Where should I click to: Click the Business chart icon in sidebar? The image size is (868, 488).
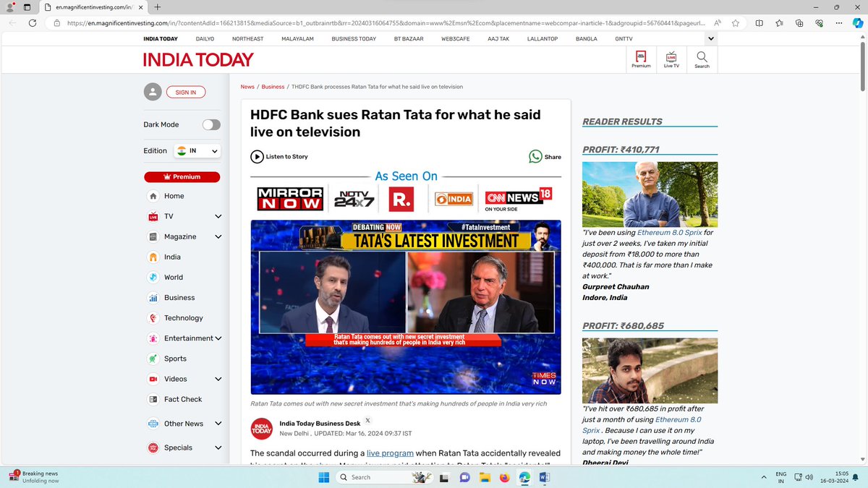click(153, 297)
